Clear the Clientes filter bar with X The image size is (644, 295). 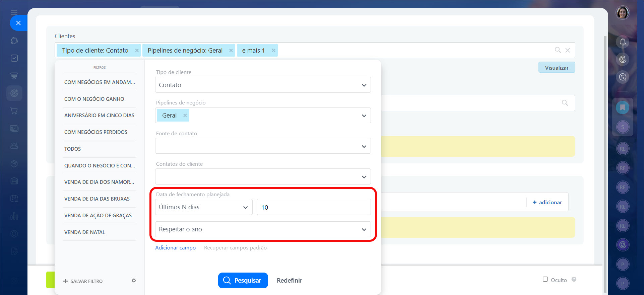tap(568, 50)
